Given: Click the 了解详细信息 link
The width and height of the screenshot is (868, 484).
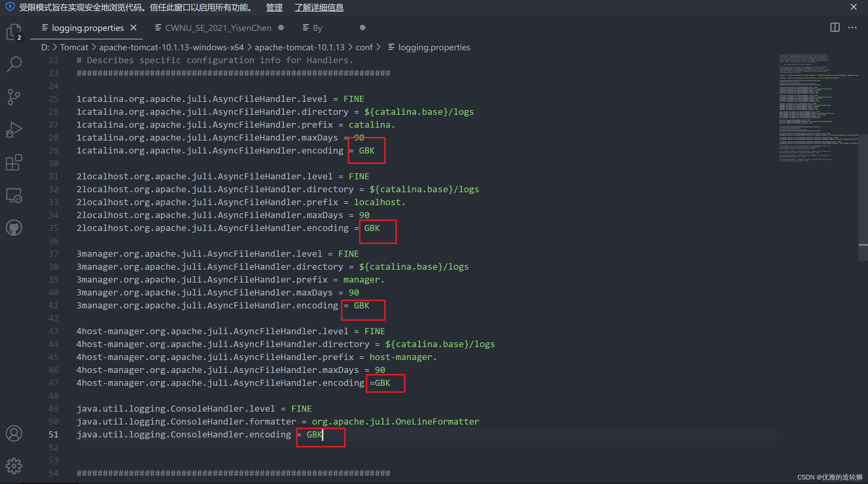Looking at the screenshot, I should (x=319, y=7).
